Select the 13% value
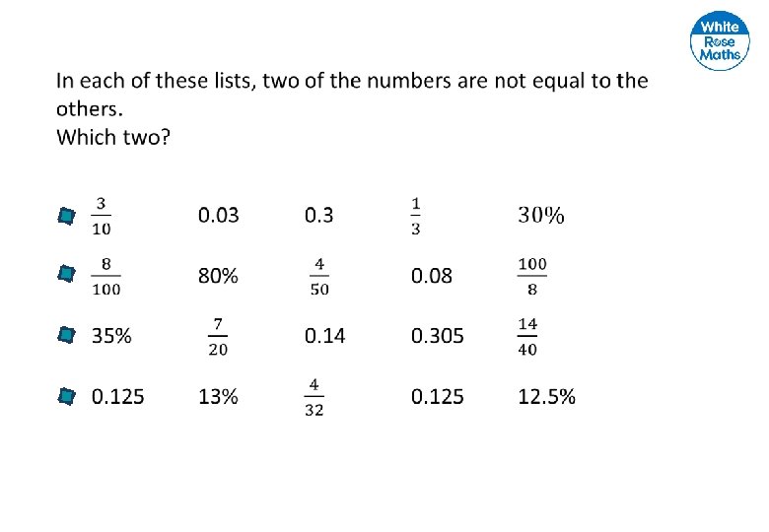 218,397
